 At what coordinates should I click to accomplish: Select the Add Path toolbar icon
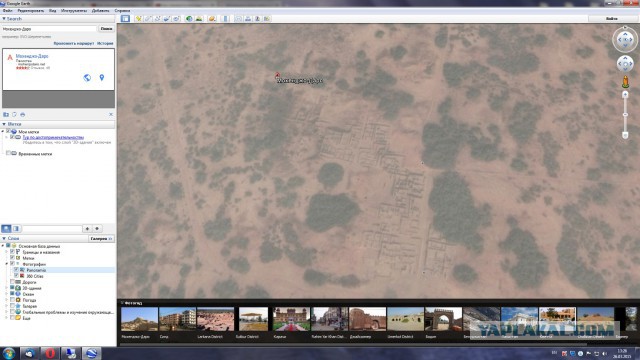[x=158, y=19]
